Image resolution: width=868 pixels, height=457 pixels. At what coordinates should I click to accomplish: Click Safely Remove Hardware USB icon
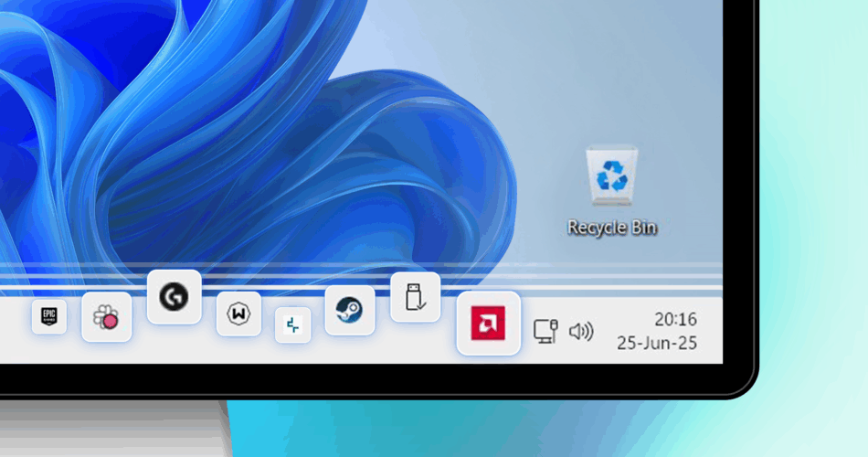pos(415,297)
